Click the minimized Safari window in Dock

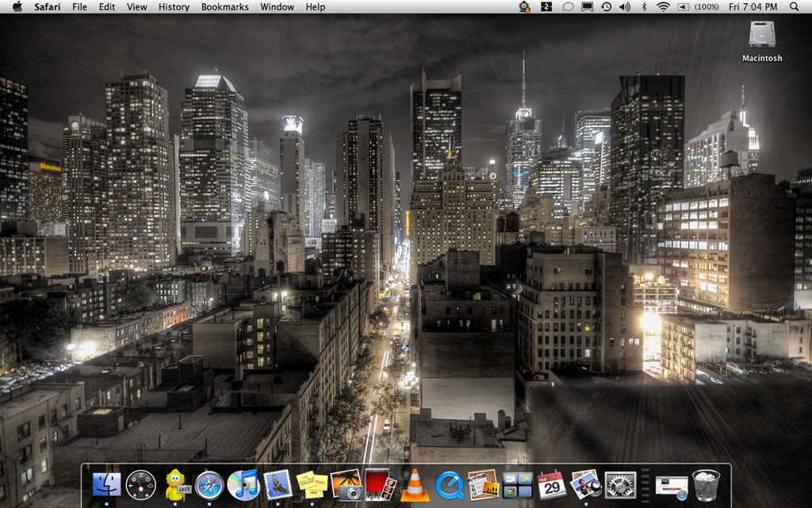click(671, 488)
